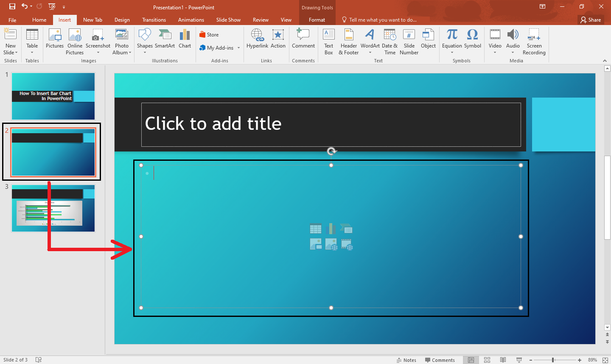Open the My Add-ins dropdown
This screenshot has width=611, height=364.
238,48
